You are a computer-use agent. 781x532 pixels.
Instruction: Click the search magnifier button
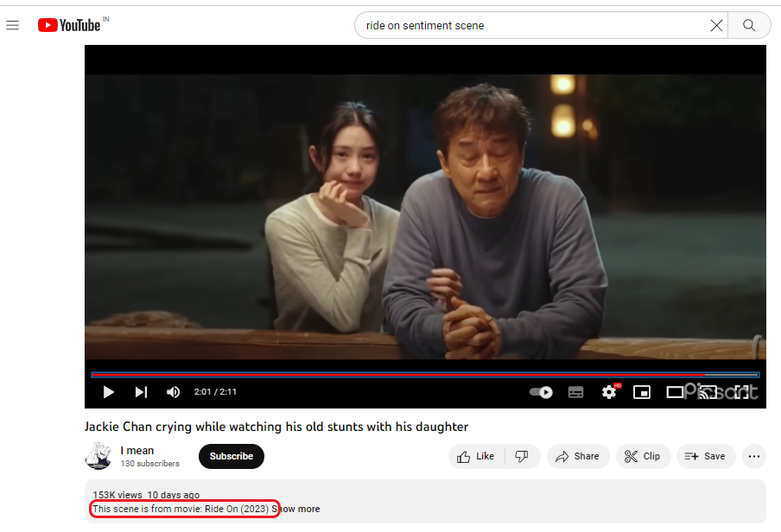[749, 26]
